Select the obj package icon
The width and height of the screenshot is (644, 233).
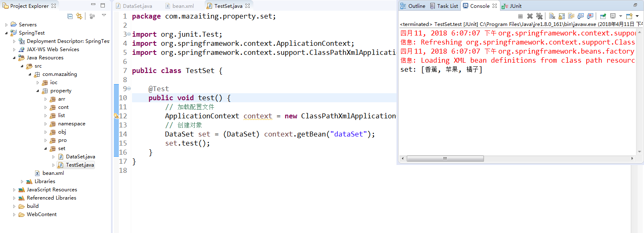53,132
